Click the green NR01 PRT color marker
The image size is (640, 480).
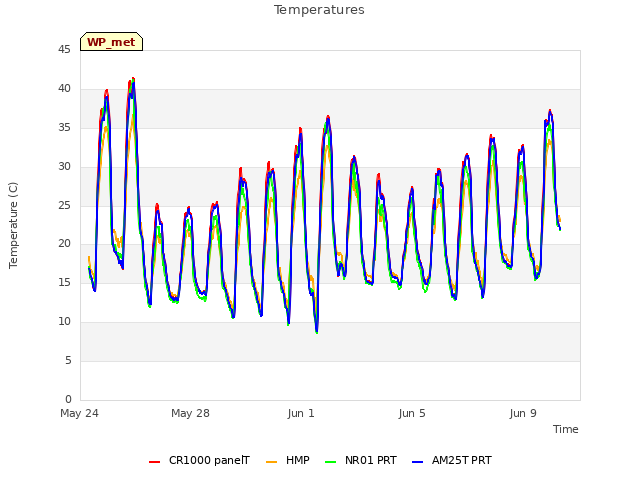click(x=331, y=462)
